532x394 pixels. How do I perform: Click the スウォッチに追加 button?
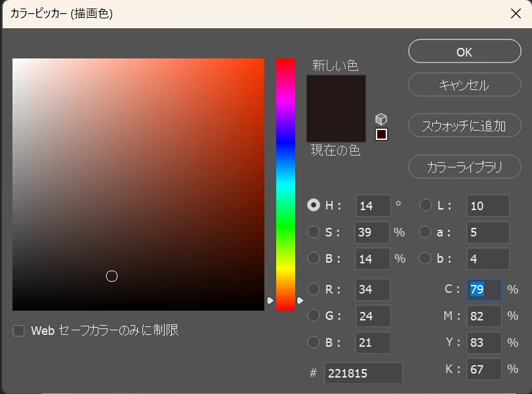464,125
